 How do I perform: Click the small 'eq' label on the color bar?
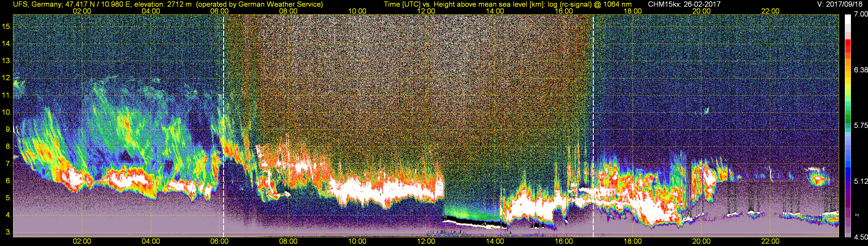(x=856, y=215)
